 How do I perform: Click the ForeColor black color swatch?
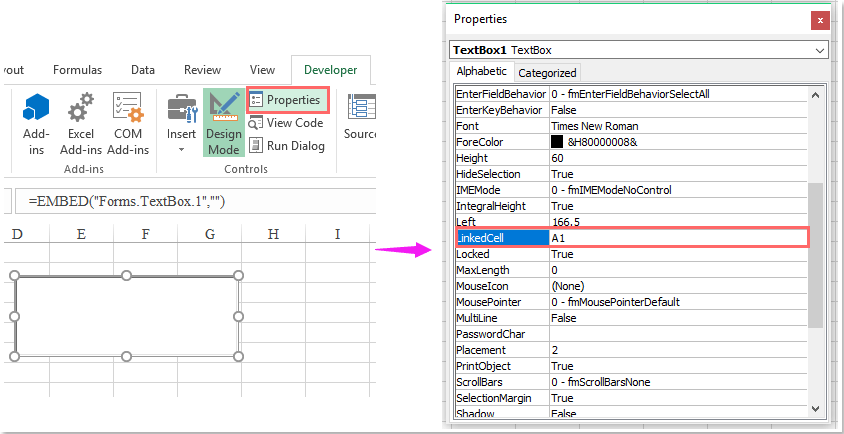[557, 142]
